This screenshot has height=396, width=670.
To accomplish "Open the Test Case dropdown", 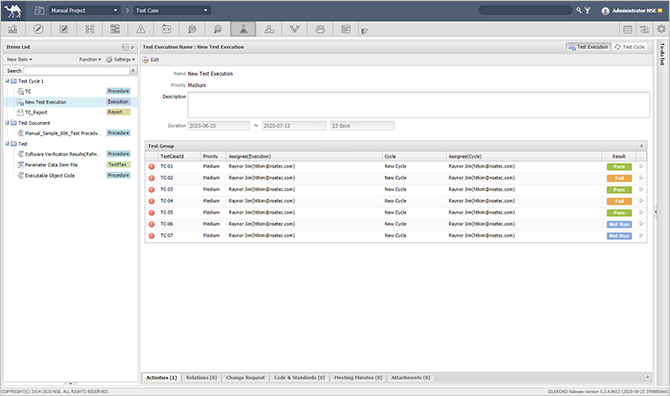I will [x=172, y=10].
